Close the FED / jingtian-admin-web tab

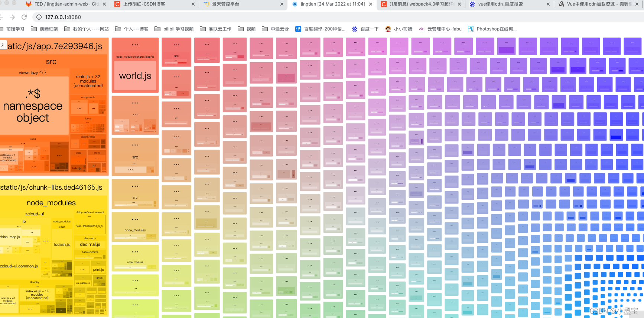104,4
